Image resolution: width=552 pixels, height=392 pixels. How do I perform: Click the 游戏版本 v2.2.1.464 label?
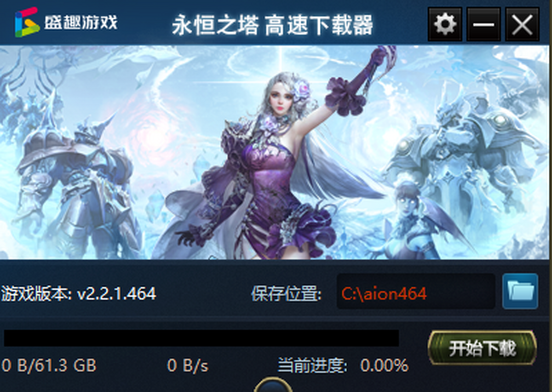tap(79, 293)
